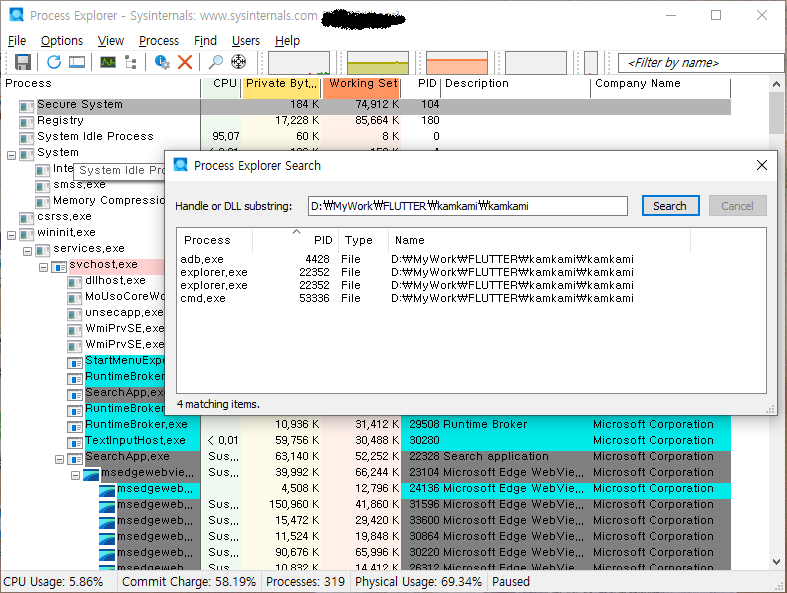Click the CPU Usage status bar entry
Screen dimensions: 787x593
[53, 582]
